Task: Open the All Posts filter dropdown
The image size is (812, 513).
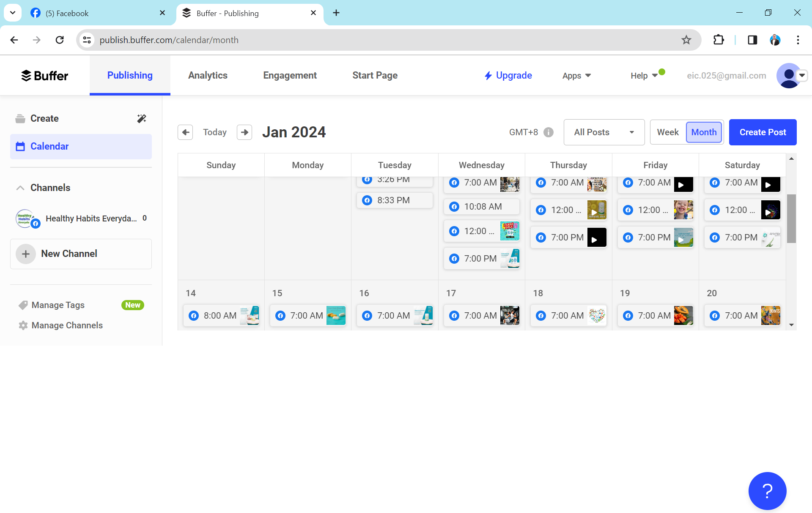Action: (604, 132)
